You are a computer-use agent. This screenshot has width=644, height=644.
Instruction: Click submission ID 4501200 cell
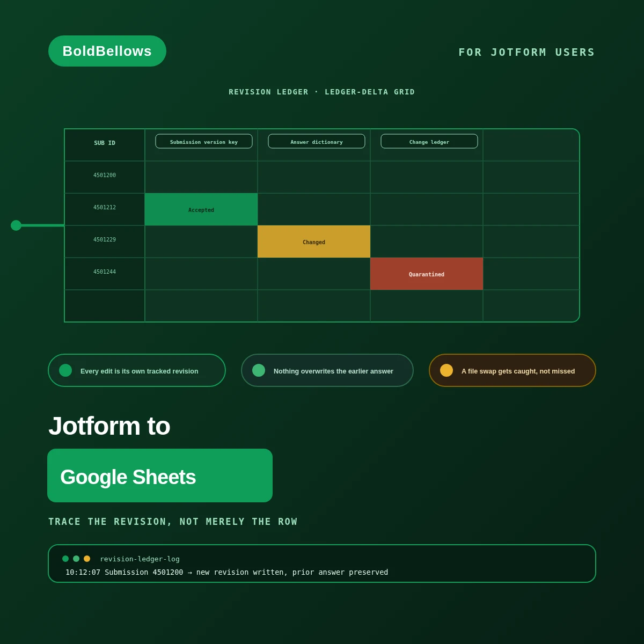click(105, 177)
